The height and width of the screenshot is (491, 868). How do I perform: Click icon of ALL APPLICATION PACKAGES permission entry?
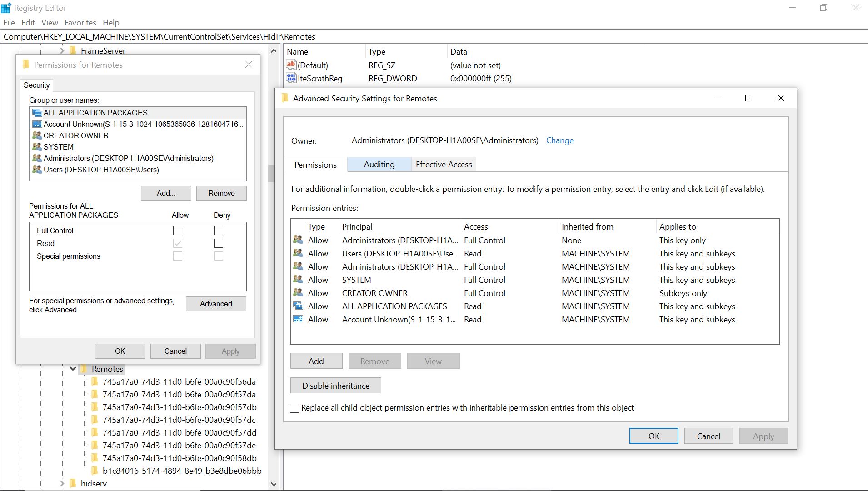(298, 306)
